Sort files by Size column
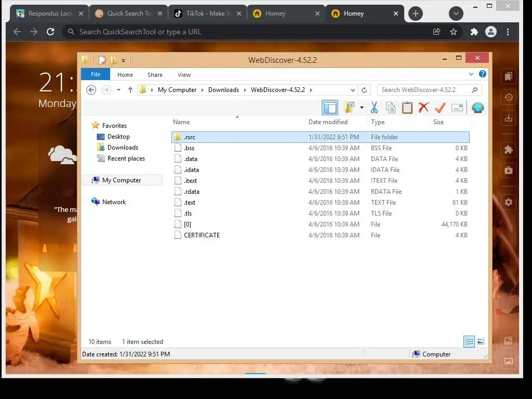532x399 pixels. coord(438,122)
